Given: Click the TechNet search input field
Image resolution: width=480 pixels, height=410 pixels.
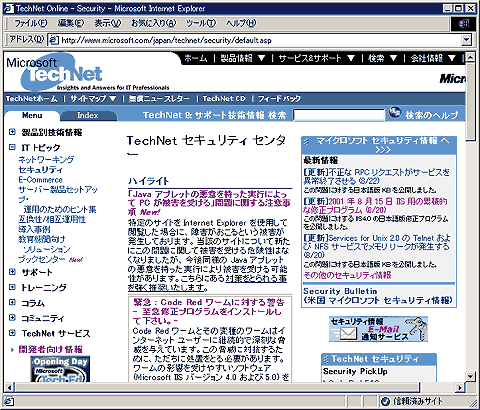Looking at the screenshot, I should [339, 115].
